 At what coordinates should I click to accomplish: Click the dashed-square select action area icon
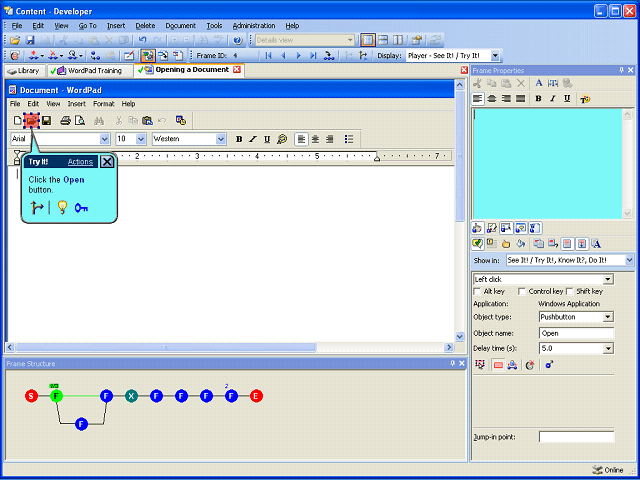click(x=480, y=365)
